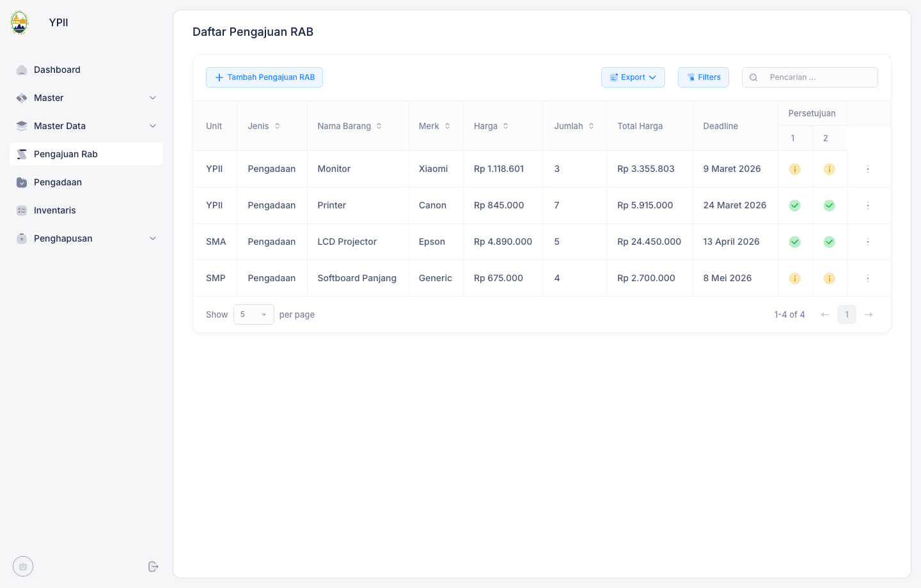Click second approved check icon for Printer
Screen dimensions: 921x588
[830, 205]
